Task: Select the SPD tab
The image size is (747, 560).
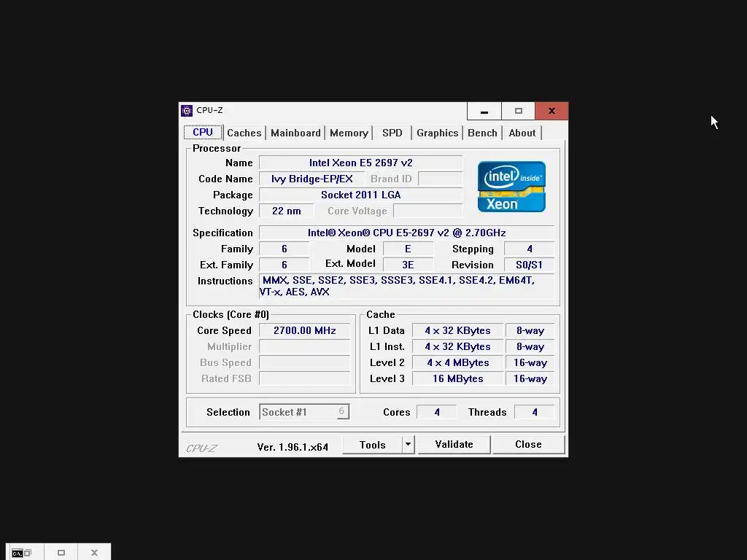Action: pyautogui.click(x=392, y=133)
